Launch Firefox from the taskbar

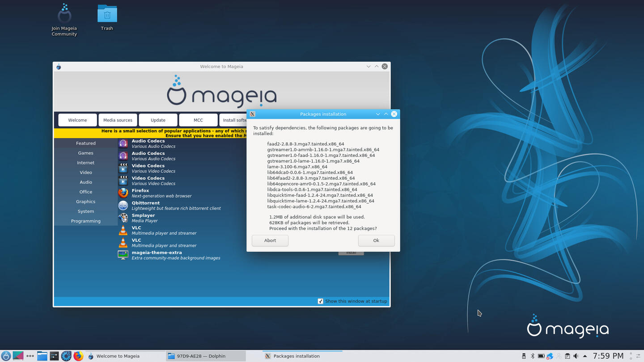[x=78, y=356]
